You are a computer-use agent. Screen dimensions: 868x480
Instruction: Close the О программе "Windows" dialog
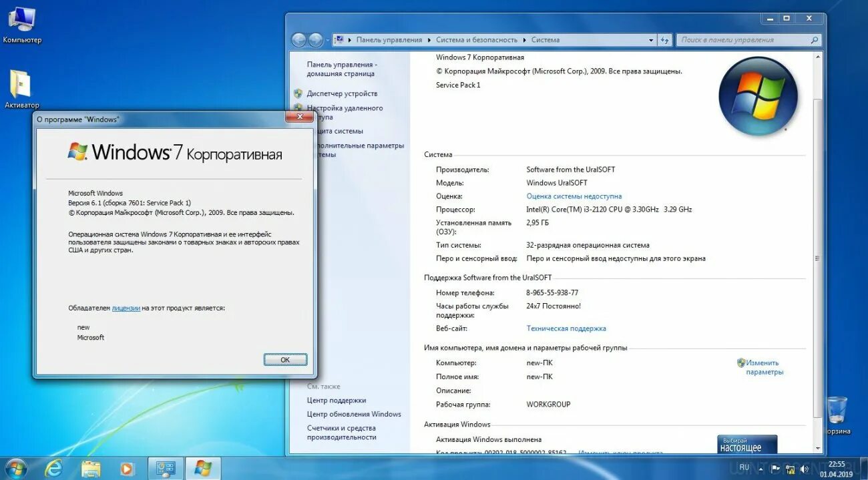[x=300, y=117]
